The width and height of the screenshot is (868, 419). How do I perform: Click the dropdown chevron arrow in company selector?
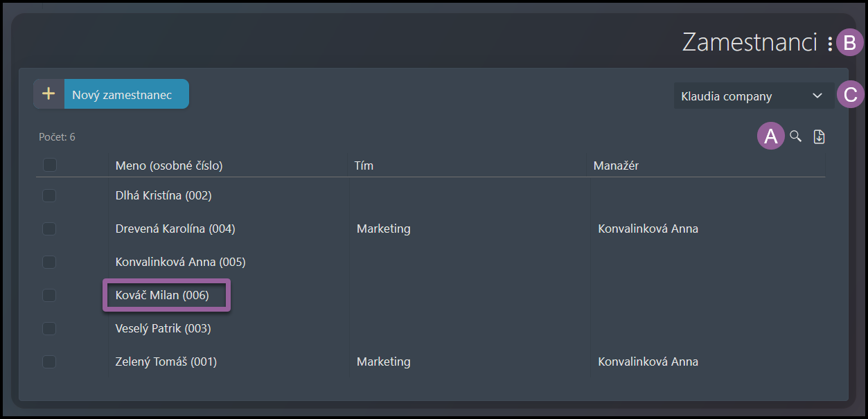817,96
